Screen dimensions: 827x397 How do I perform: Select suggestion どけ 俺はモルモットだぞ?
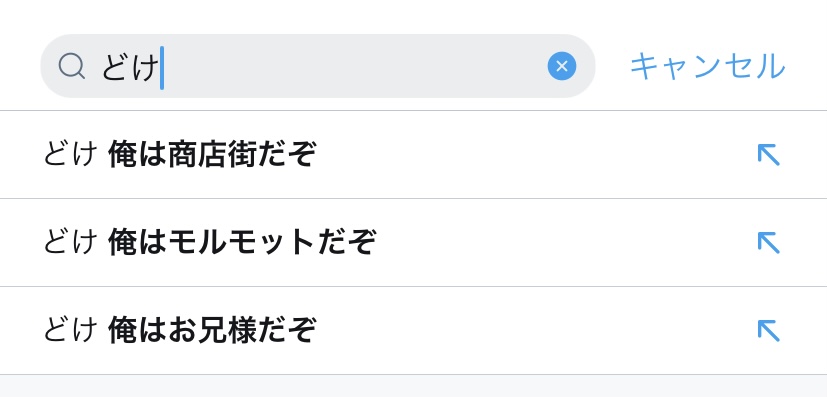click(414, 243)
